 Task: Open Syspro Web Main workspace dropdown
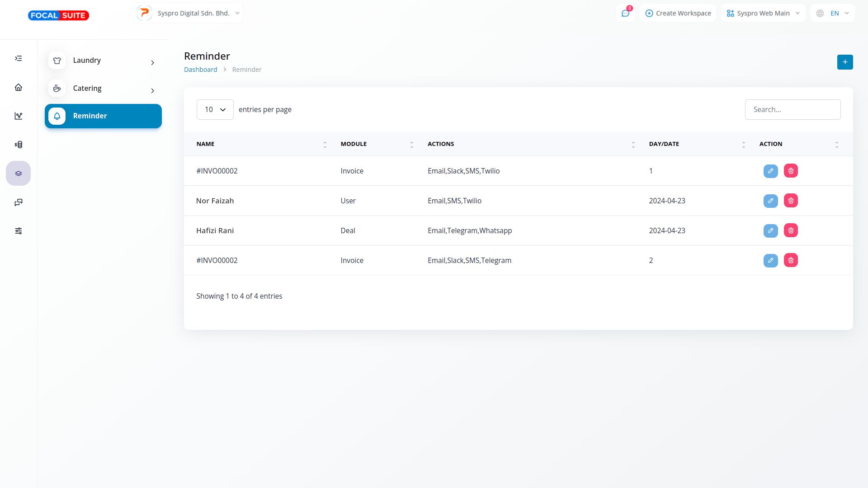763,13
